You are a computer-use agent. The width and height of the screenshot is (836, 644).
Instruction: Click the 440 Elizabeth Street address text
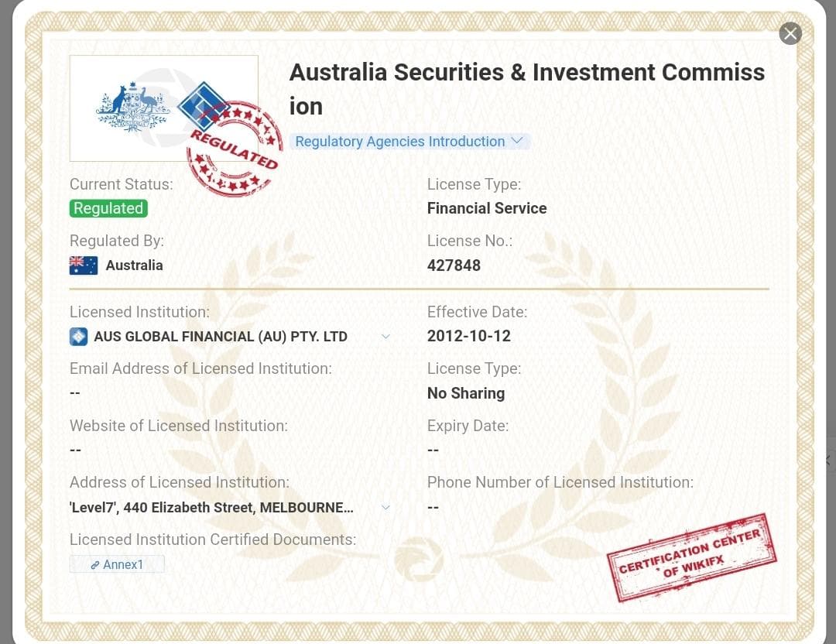coord(211,508)
